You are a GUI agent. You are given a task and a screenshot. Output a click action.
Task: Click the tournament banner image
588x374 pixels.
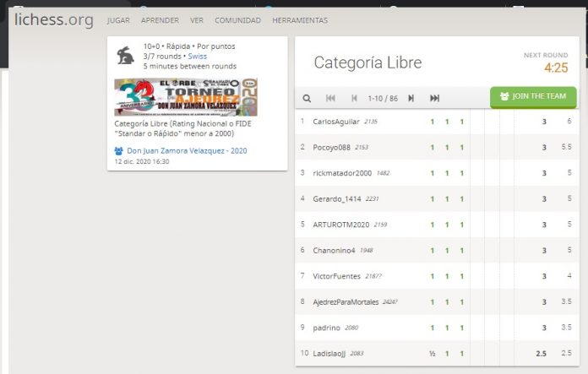pyautogui.click(x=186, y=97)
